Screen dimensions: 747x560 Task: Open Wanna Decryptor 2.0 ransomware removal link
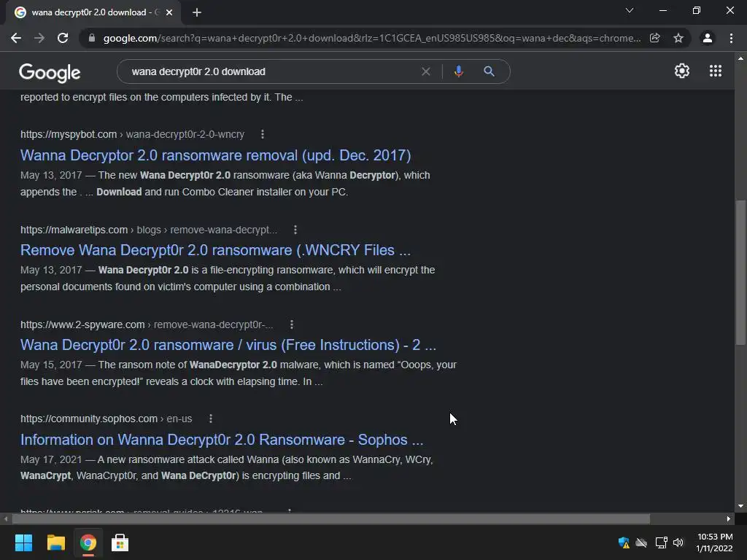pyautogui.click(x=215, y=155)
